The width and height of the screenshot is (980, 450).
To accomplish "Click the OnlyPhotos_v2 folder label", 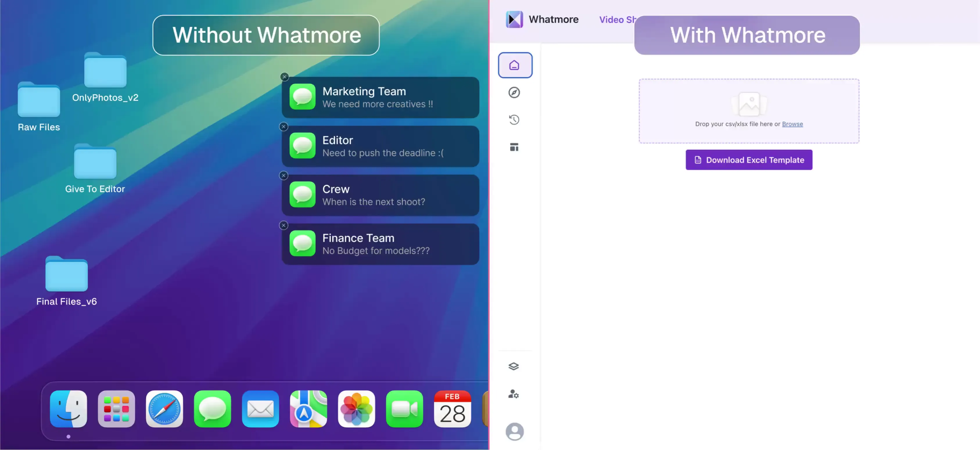I will (105, 97).
